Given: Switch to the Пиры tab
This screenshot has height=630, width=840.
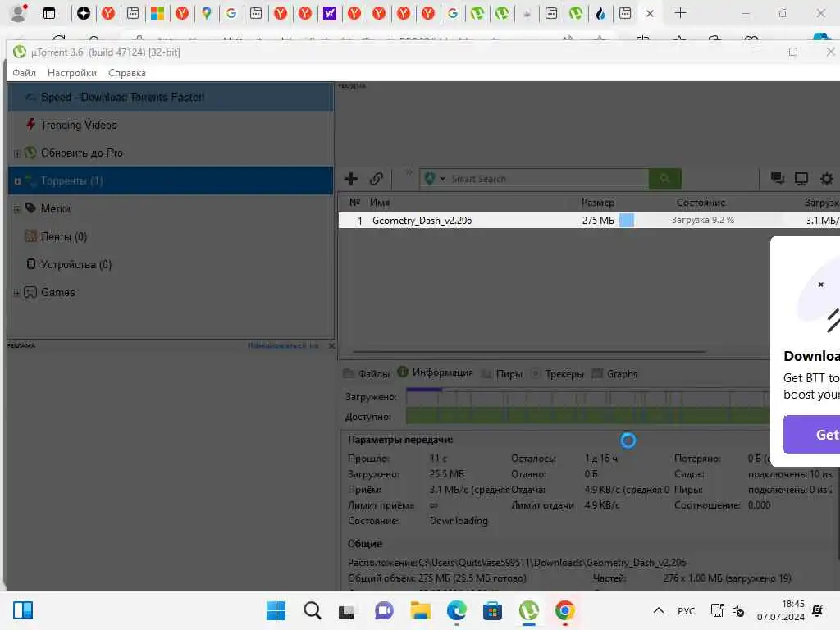Looking at the screenshot, I should [502, 373].
